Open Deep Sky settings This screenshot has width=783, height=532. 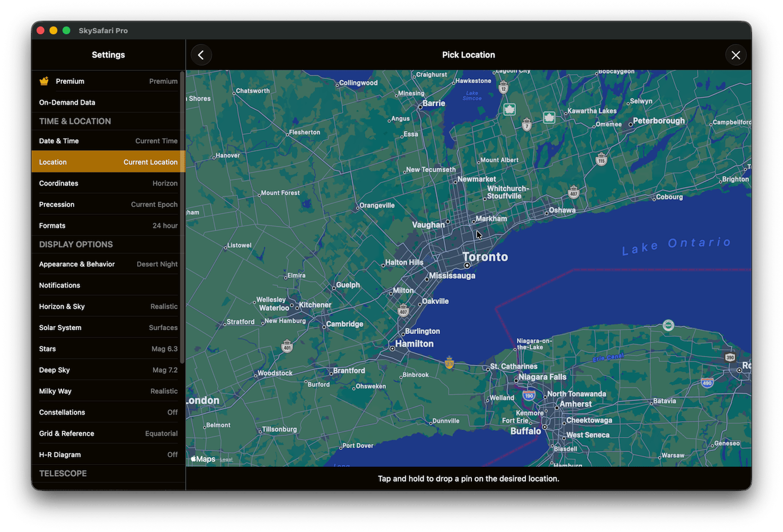pyautogui.click(x=108, y=370)
